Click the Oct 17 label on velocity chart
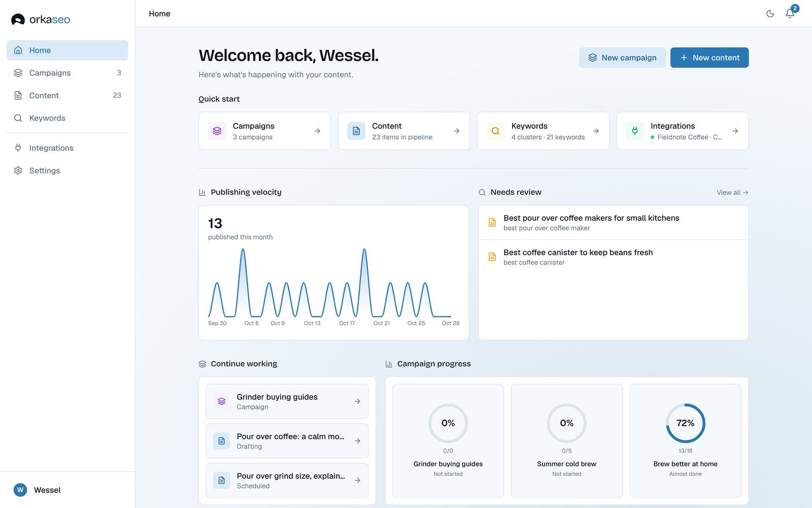Screen dimensions: 812x508 [x=347, y=323]
